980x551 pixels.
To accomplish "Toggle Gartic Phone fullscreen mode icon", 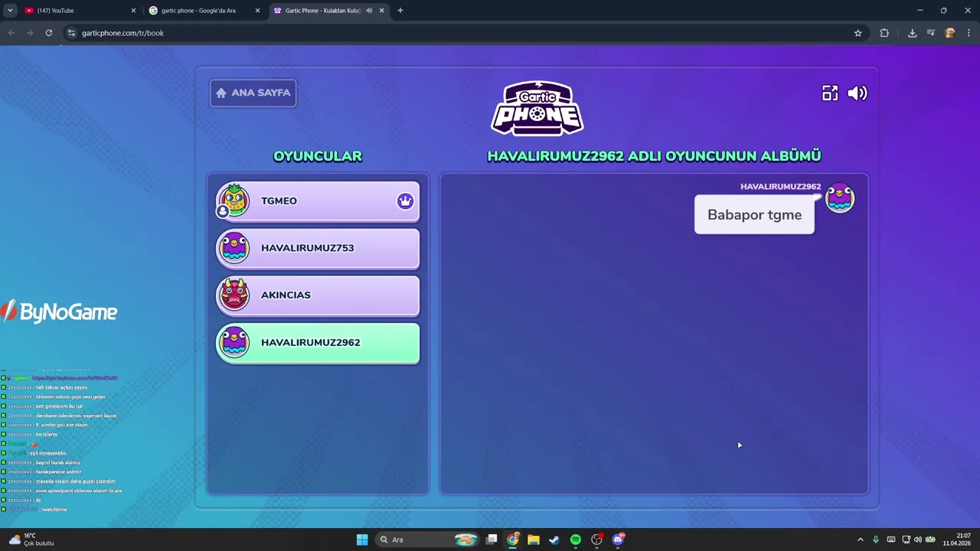I will pyautogui.click(x=830, y=93).
